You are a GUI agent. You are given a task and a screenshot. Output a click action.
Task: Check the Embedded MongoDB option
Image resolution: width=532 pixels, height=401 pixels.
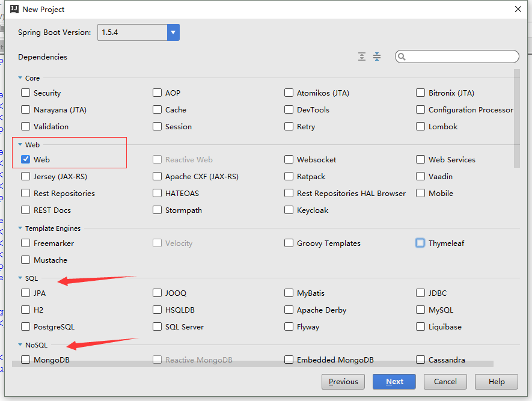289,360
